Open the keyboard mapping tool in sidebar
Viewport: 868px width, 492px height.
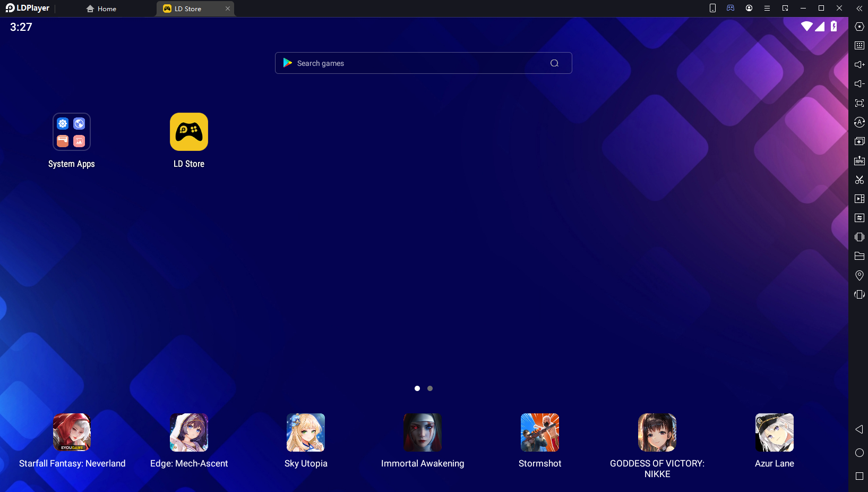click(860, 46)
